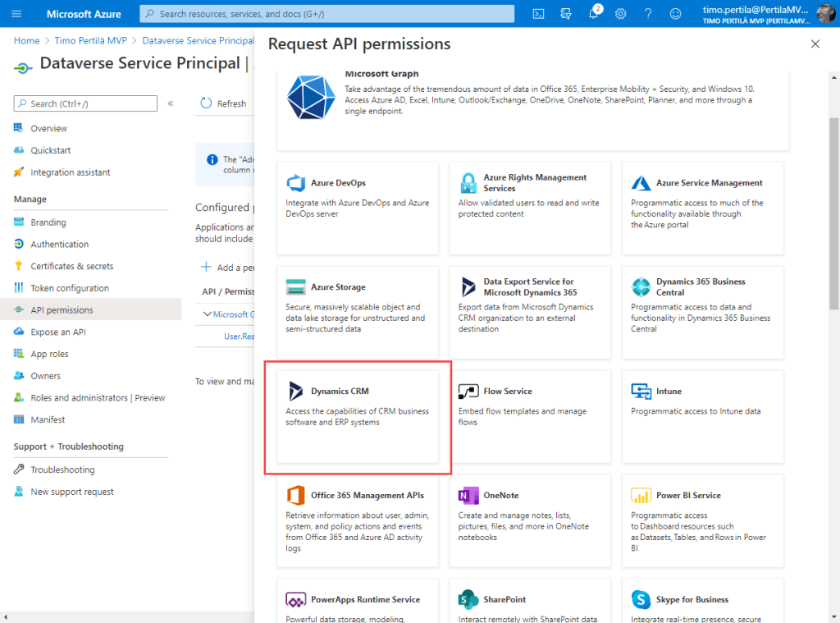
Task: Open the notifications bell
Action: (x=593, y=14)
